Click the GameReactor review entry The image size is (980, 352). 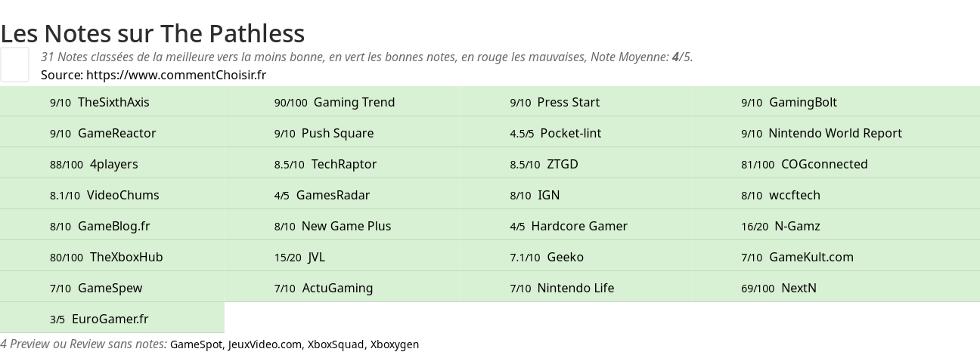click(112, 133)
